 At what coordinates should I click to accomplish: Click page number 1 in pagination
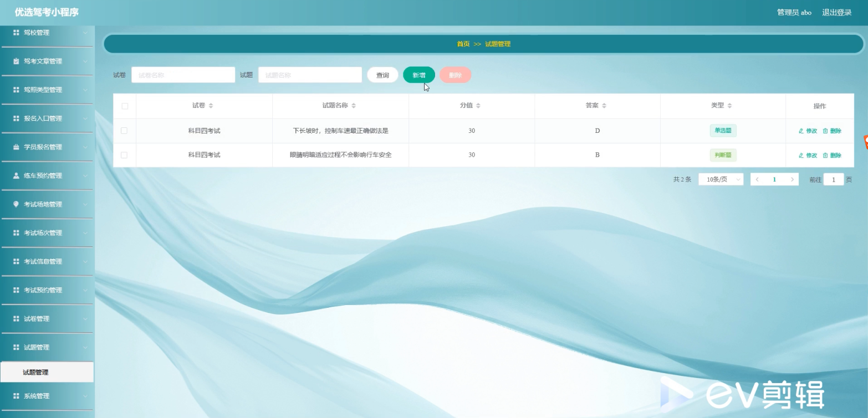[774, 179]
